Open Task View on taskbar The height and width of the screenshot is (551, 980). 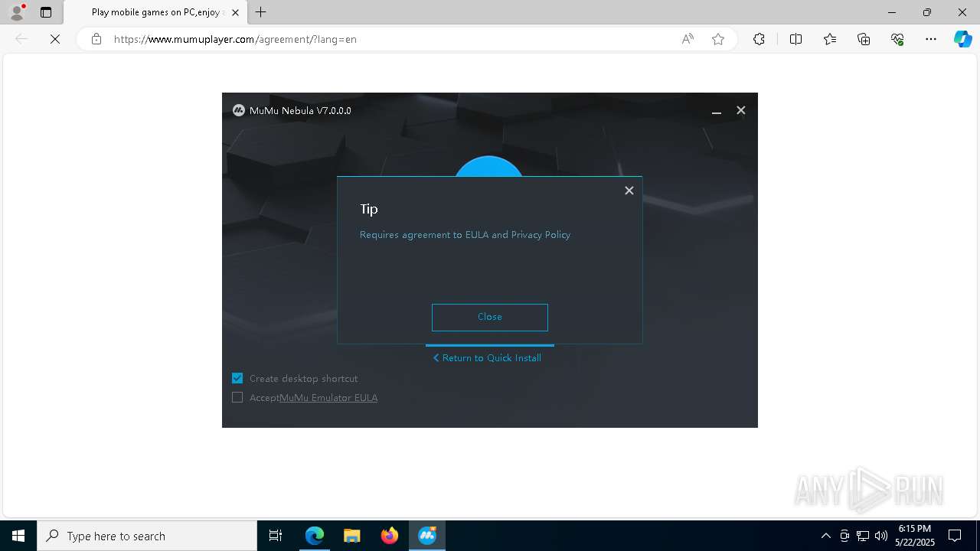point(276,536)
